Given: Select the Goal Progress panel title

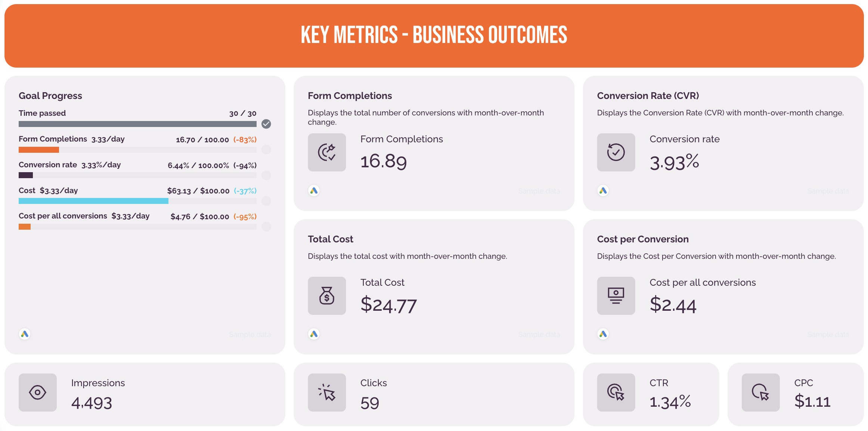Looking at the screenshot, I should click(x=50, y=96).
